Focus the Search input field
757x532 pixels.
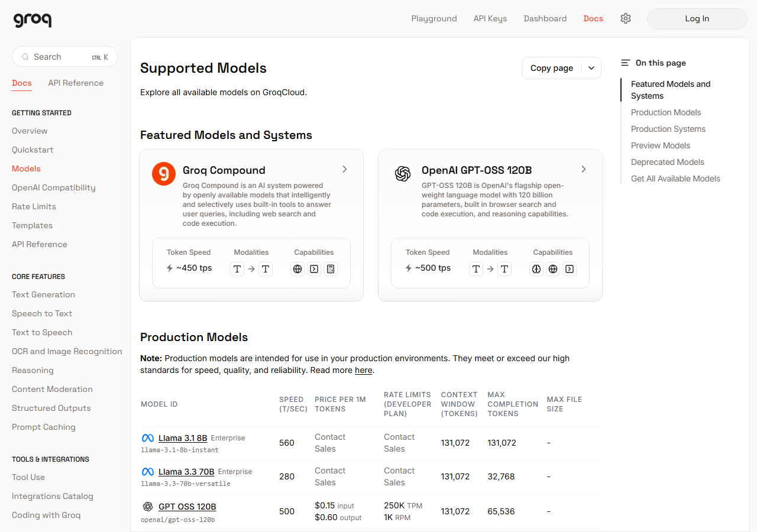point(65,57)
